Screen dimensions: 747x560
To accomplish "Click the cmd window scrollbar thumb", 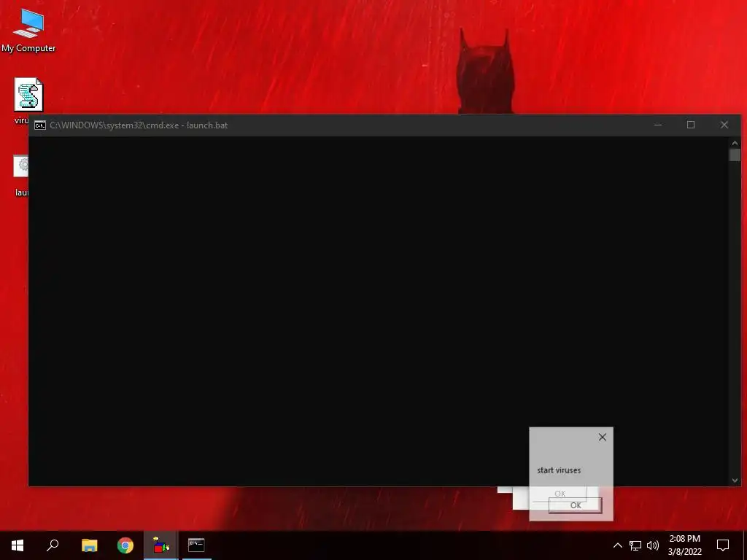I will pyautogui.click(x=735, y=155).
